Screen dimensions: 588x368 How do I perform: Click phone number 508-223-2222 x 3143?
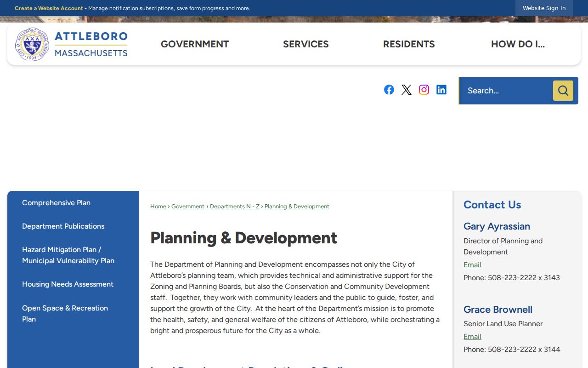click(x=524, y=278)
